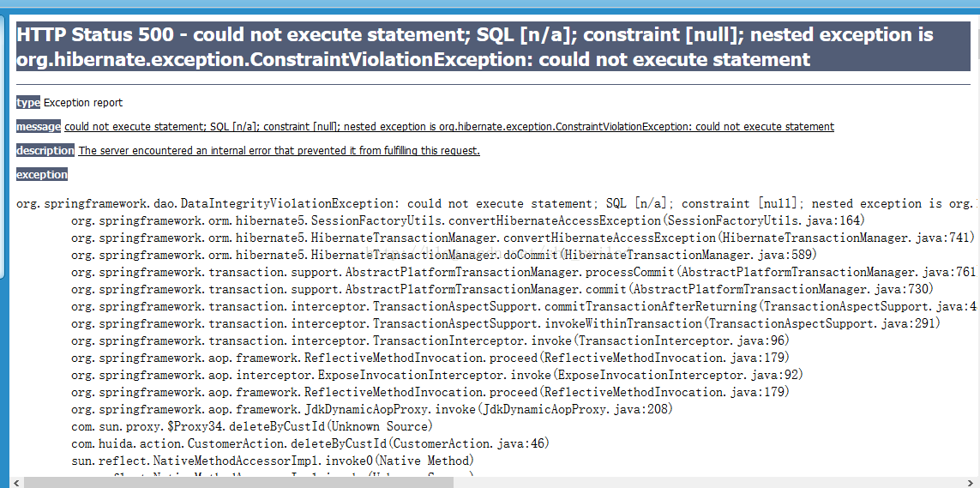
Task: Click the CustomerAction.deleteByCustId stack line
Action: (310, 443)
